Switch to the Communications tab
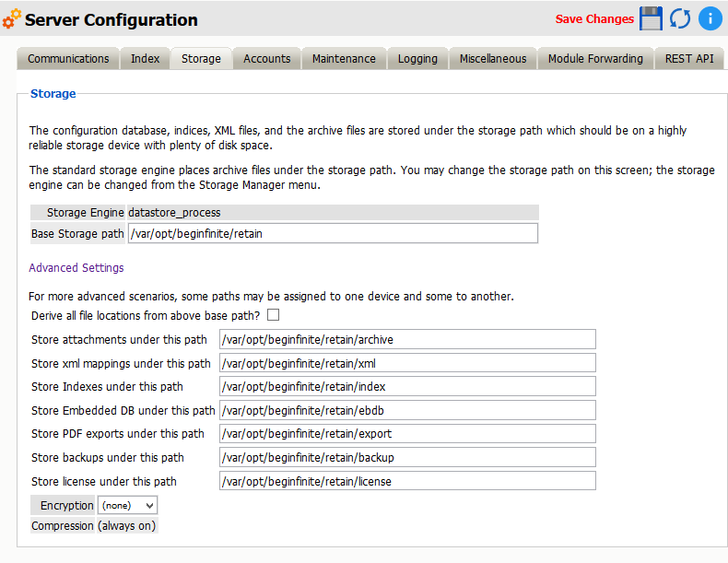 68,59
